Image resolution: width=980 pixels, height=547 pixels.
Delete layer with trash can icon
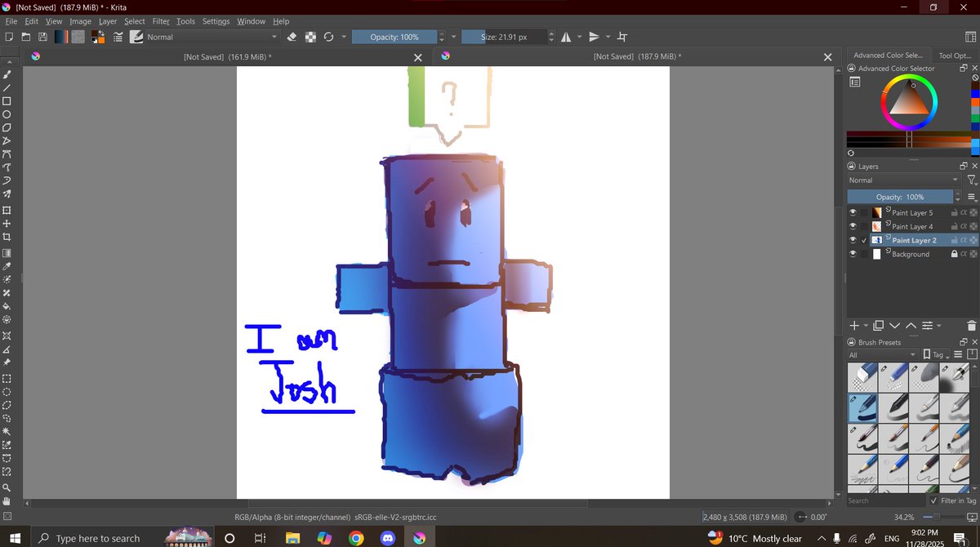(971, 325)
